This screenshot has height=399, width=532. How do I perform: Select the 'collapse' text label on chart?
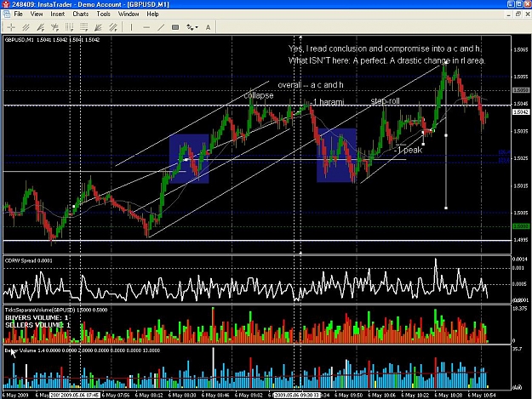259,95
